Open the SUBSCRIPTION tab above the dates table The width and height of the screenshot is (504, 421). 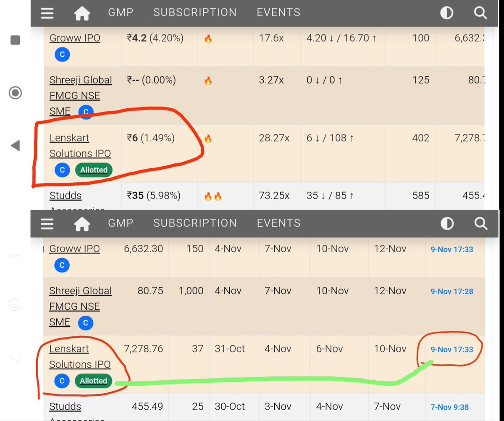[195, 223]
